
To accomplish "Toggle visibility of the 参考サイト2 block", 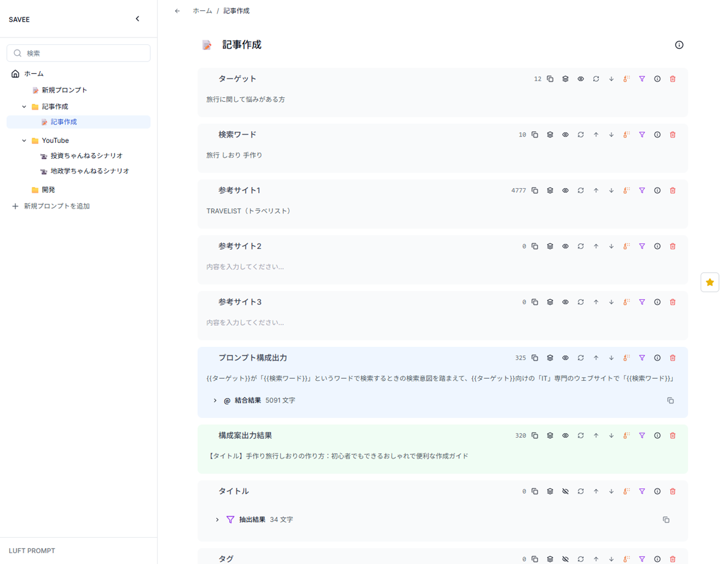I will [x=565, y=246].
